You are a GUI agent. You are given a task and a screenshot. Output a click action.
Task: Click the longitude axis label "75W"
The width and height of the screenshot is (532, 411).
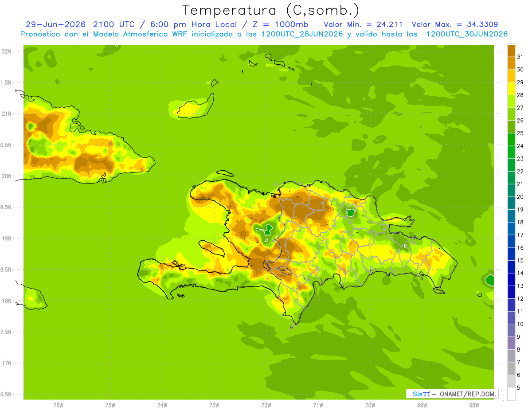(110, 405)
